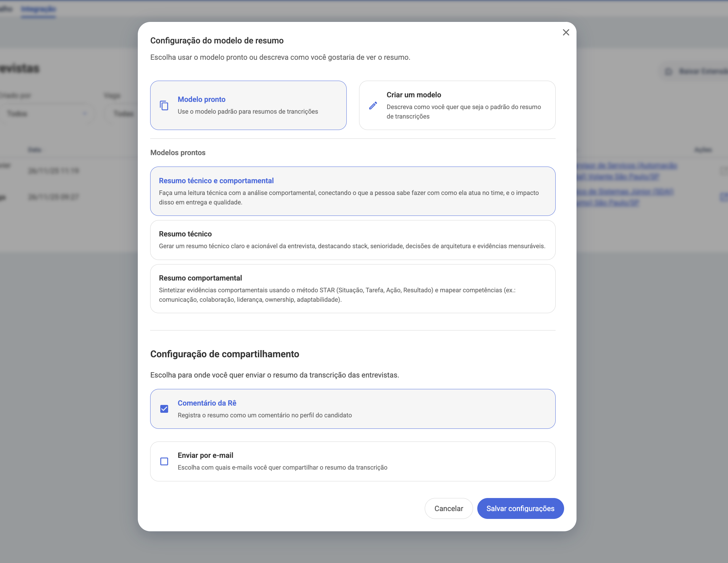This screenshot has width=728, height=563.
Task: Expand the chevron on the first filter selector
Action: [84, 114]
